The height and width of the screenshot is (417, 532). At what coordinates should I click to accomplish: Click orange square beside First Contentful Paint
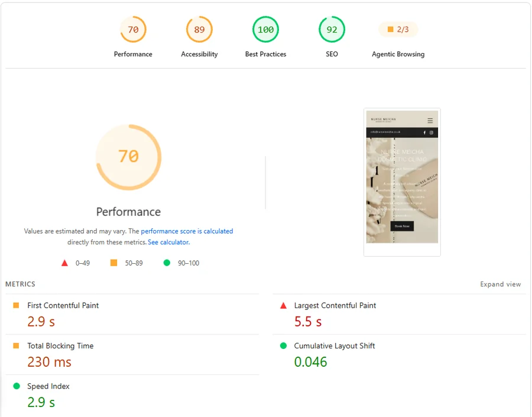pyautogui.click(x=16, y=305)
